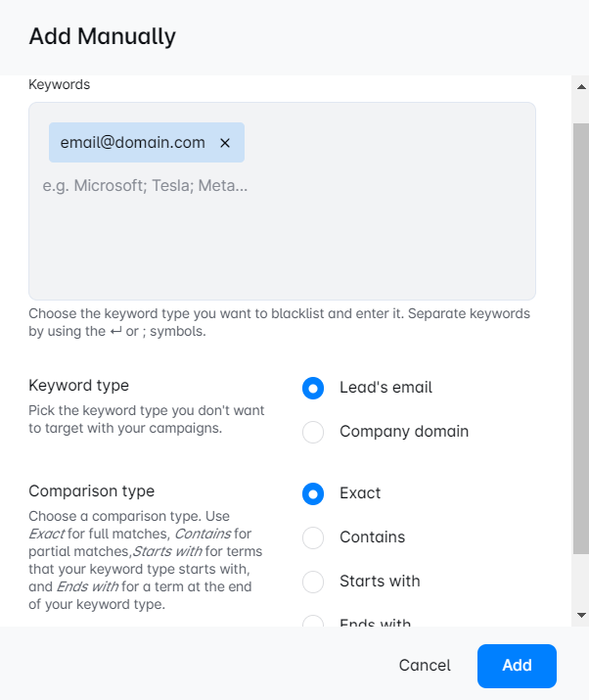Choose Company domain as keyword type
Viewport: 589px width, 700px height.
click(313, 432)
